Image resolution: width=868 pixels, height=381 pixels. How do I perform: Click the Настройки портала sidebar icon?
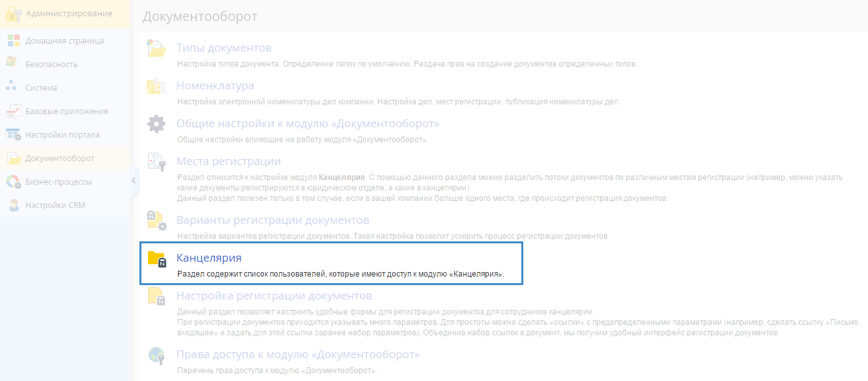[13, 134]
